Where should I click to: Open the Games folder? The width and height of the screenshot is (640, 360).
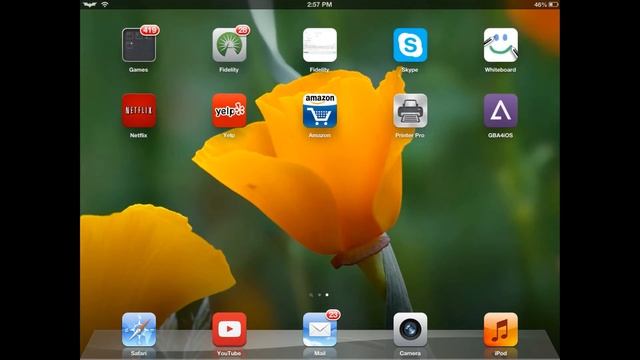tap(139, 45)
